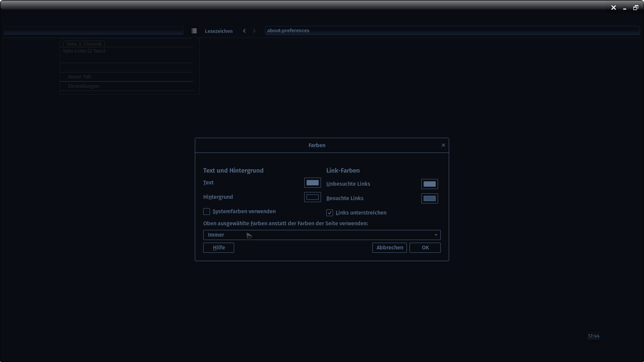The image size is (644, 362).
Task: Click the 17:44 clock indicator
Action: pos(593,336)
